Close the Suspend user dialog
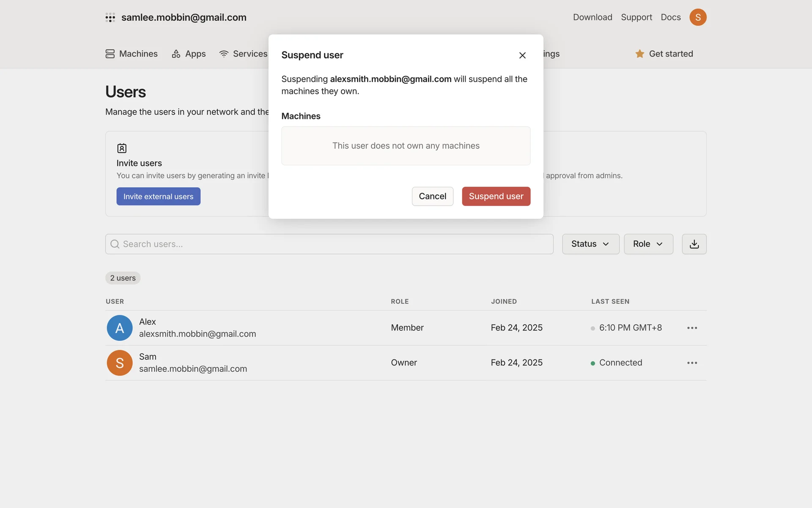The height and width of the screenshot is (508, 812). 522,55
